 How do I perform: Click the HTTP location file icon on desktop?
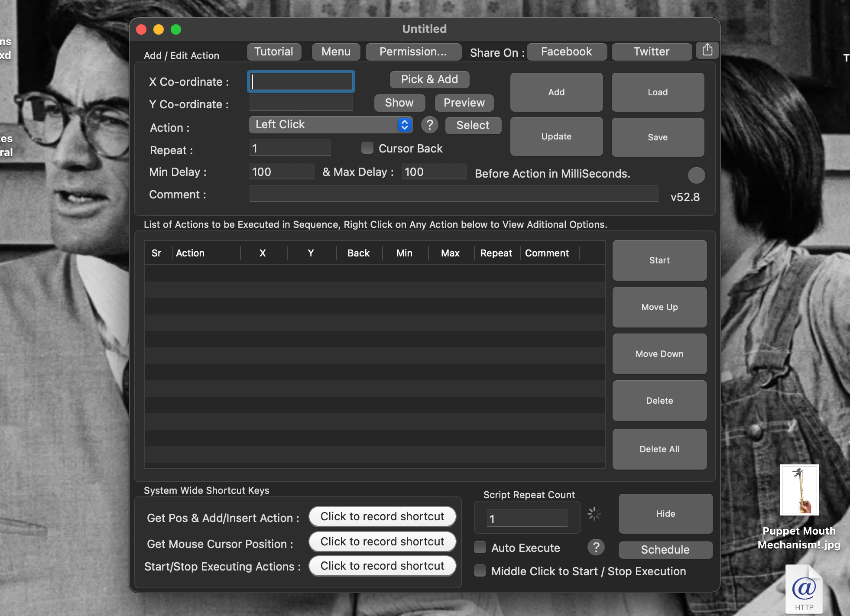pos(804,590)
